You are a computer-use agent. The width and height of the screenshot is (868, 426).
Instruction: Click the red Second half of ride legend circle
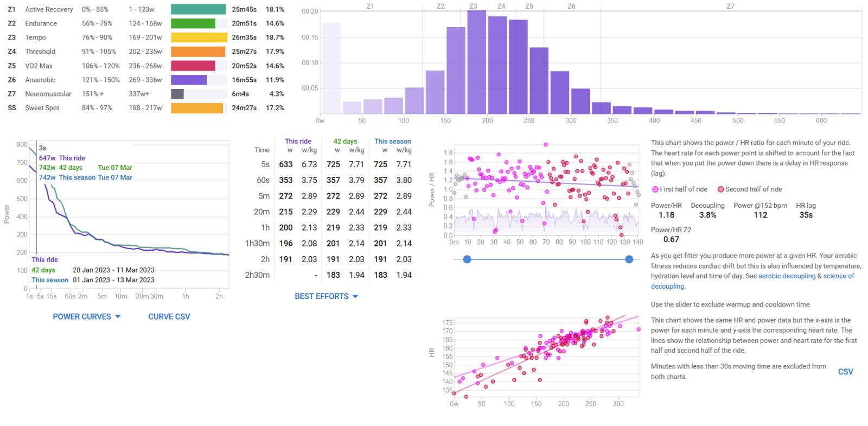point(721,189)
